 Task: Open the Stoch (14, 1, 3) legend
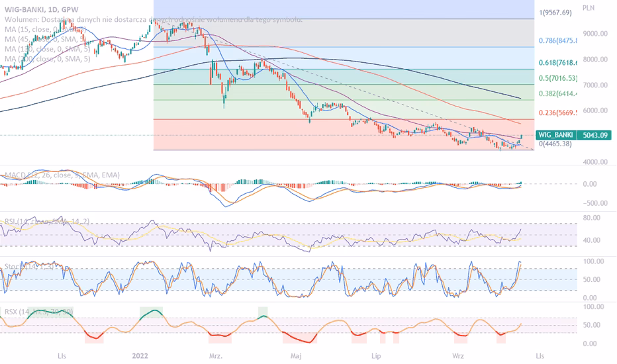tap(29, 267)
